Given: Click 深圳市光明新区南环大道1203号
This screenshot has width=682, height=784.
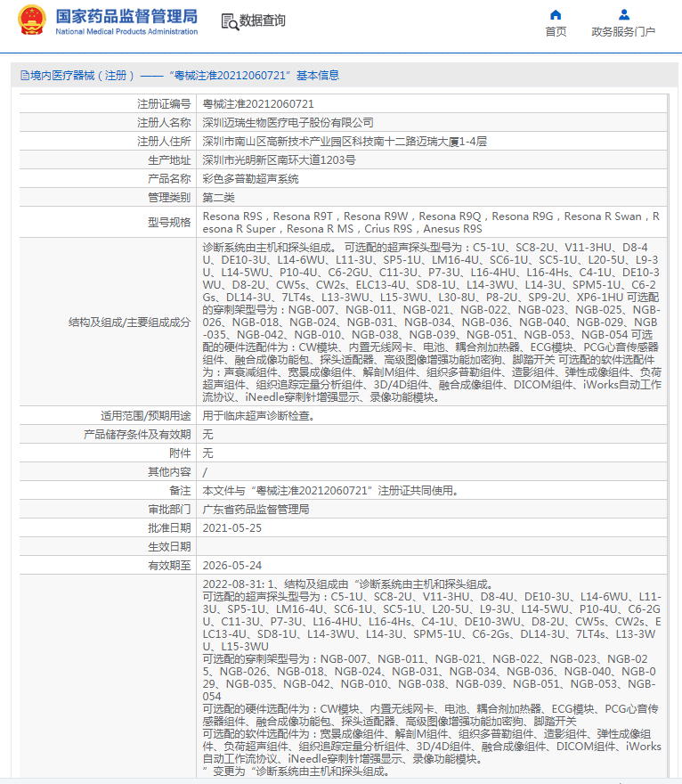Looking at the screenshot, I should [x=279, y=160].
